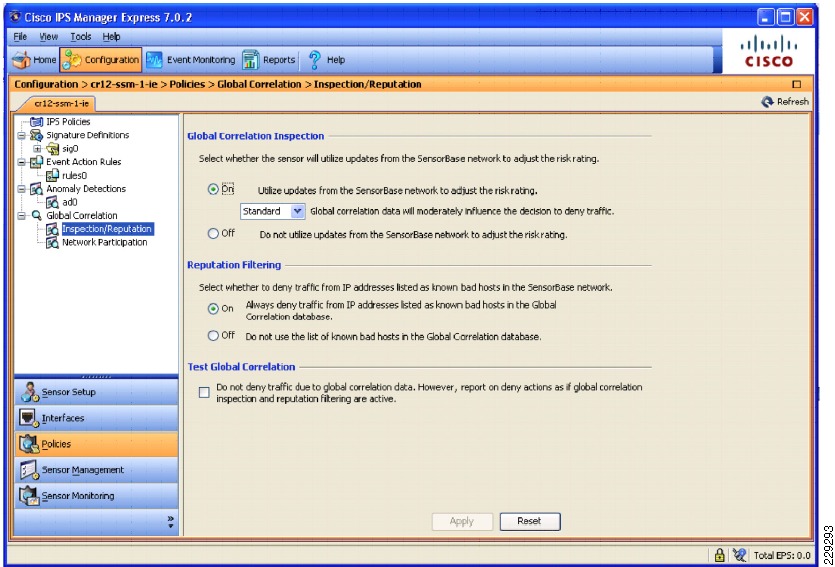Open the Help menu in the menu bar
The image size is (835, 567).
coord(111,37)
